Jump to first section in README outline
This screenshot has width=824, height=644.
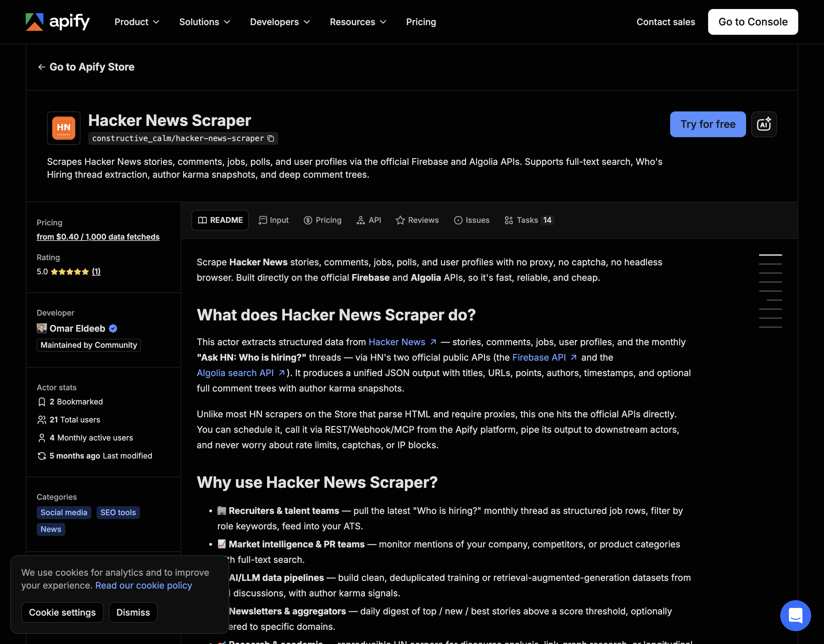[770, 255]
